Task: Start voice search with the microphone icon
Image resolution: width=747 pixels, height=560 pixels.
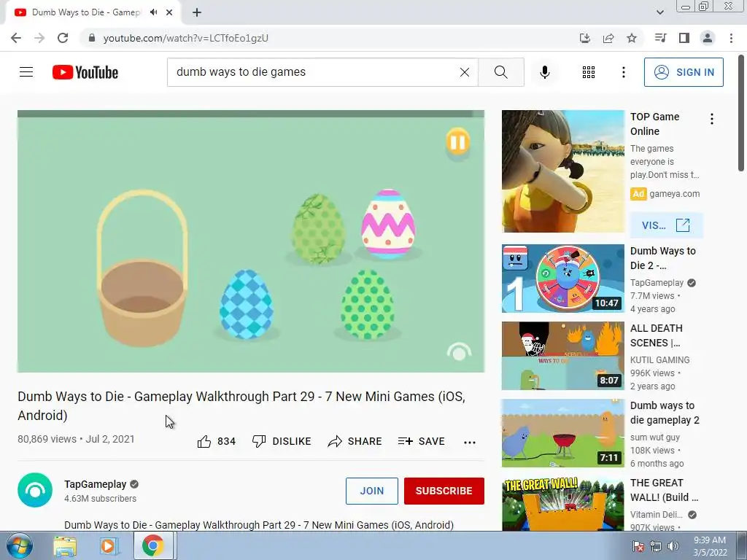Action: pos(545,72)
